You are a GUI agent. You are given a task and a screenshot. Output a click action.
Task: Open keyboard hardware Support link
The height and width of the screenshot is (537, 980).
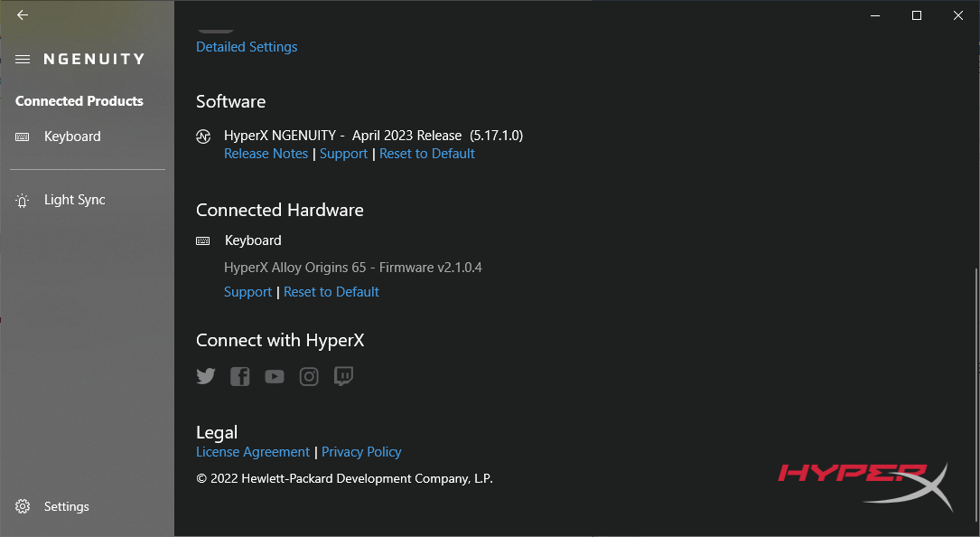(x=247, y=292)
